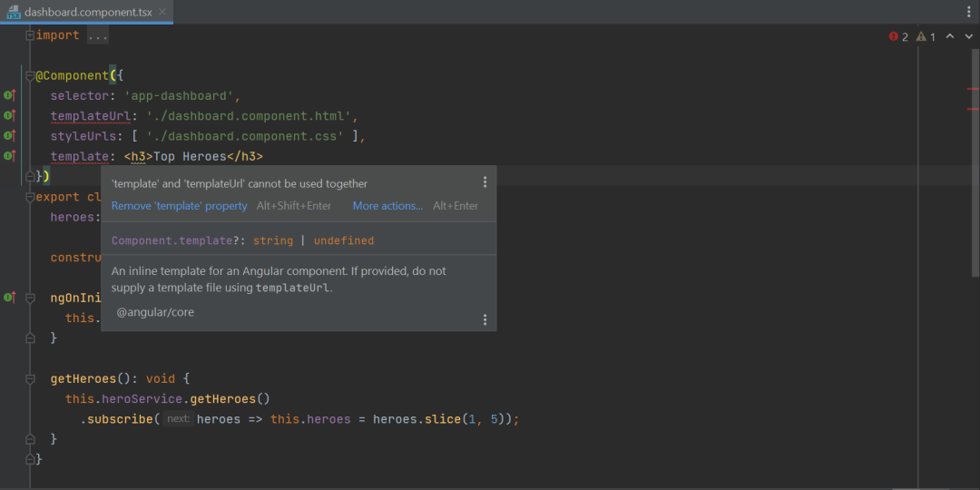Click gutter override icon beside template line
980x490 pixels.
[x=9, y=156]
